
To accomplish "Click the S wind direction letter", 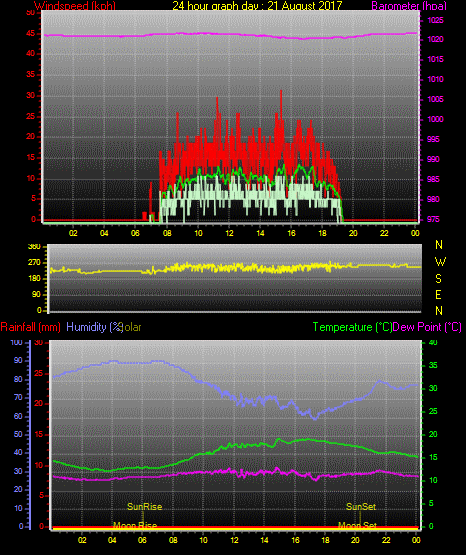I will click(438, 279).
